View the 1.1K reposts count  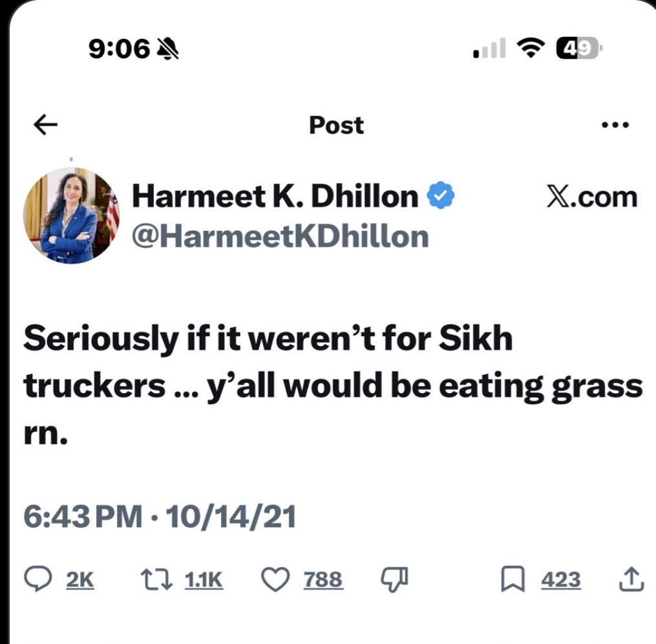[x=204, y=580]
